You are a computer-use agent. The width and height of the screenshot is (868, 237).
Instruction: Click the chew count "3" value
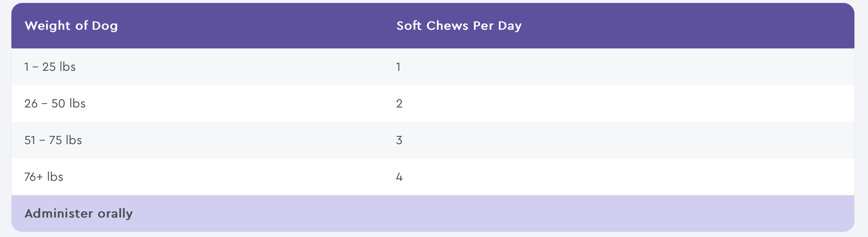point(399,140)
